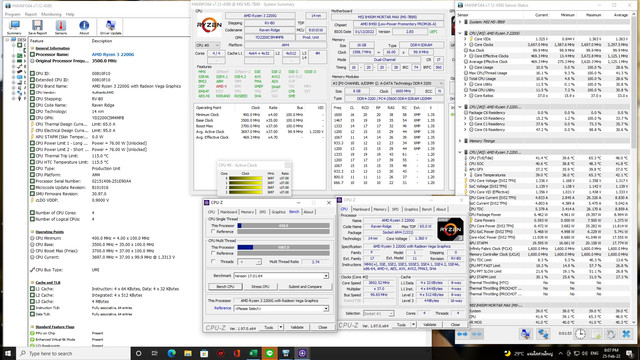Expand the Core Clocks sensor row
640x360 pixels.
pos(465,44)
